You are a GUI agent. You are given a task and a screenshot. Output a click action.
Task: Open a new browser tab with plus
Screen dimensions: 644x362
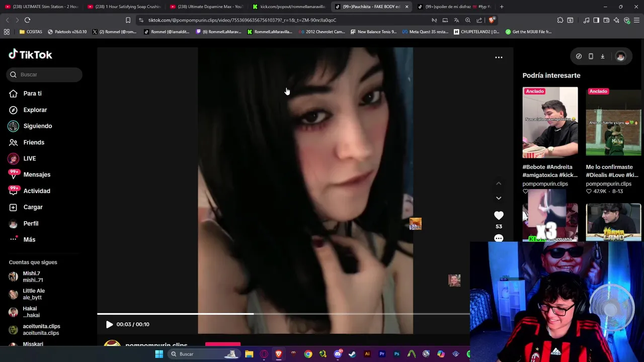coord(501,7)
